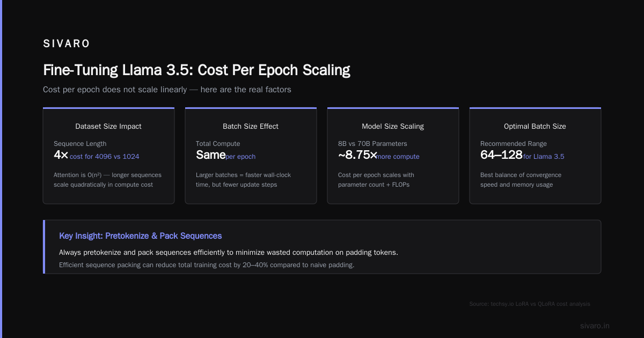Click the '4×' value
The image size is (644, 338).
tap(61, 155)
